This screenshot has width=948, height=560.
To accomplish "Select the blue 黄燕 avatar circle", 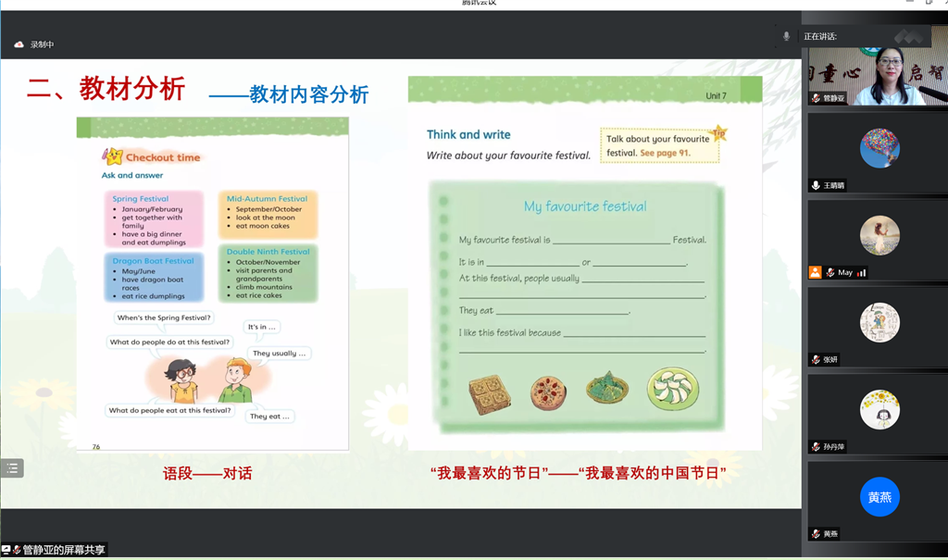I will (879, 496).
